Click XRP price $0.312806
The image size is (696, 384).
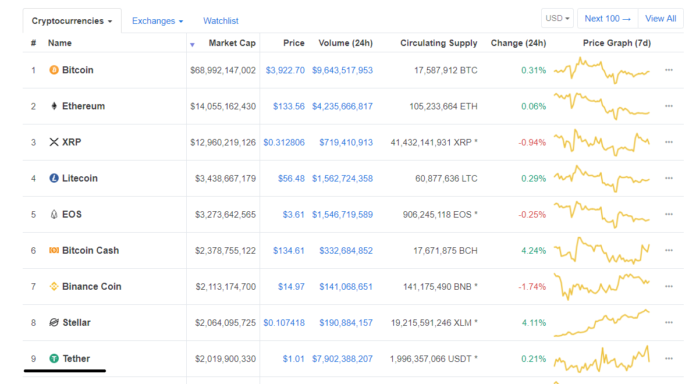(x=284, y=143)
